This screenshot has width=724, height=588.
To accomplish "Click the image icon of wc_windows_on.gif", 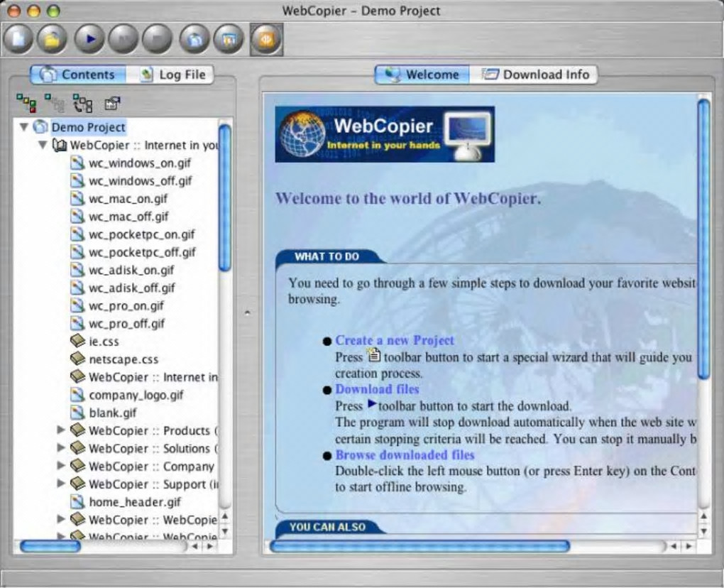I will point(77,163).
